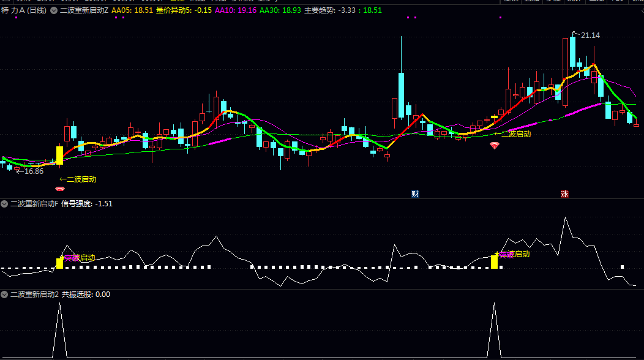Open the 财 financial event marker
Image resolution: width=644 pixels, height=360 pixels.
pos(415,194)
